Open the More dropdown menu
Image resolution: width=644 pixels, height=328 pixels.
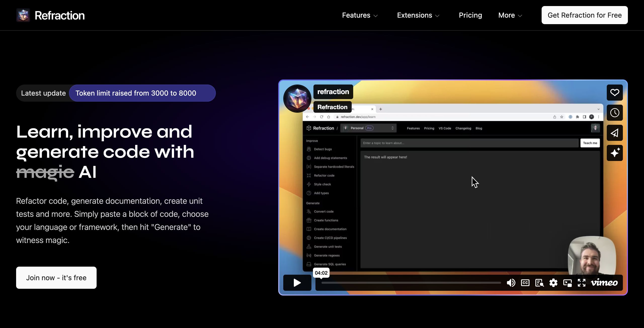[x=510, y=15]
